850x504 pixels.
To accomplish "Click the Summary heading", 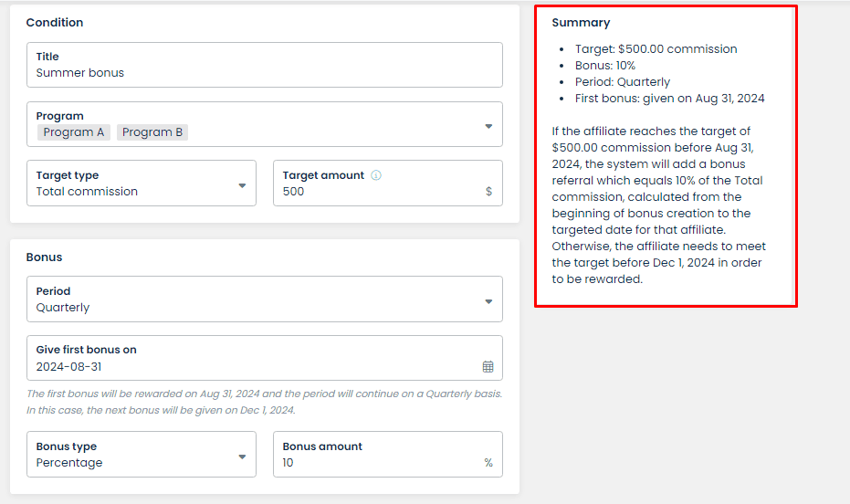I will (x=581, y=23).
